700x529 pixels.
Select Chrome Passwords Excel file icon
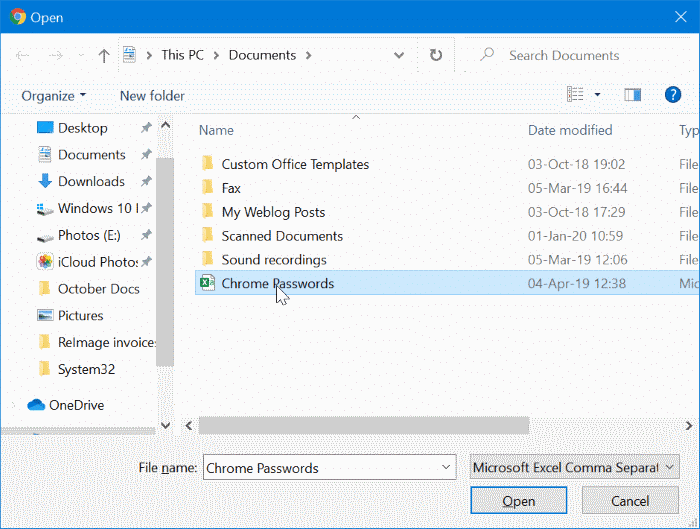click(x=207, y=283)
